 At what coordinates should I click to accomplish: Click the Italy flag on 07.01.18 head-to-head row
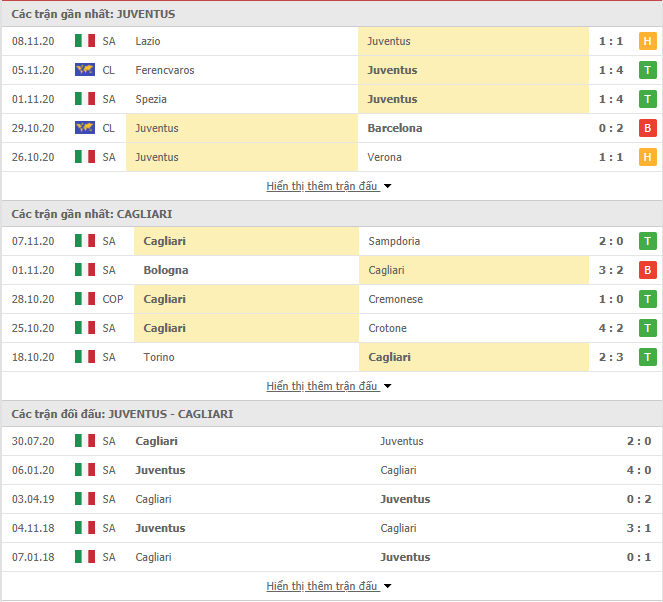[x=85, y=557]
